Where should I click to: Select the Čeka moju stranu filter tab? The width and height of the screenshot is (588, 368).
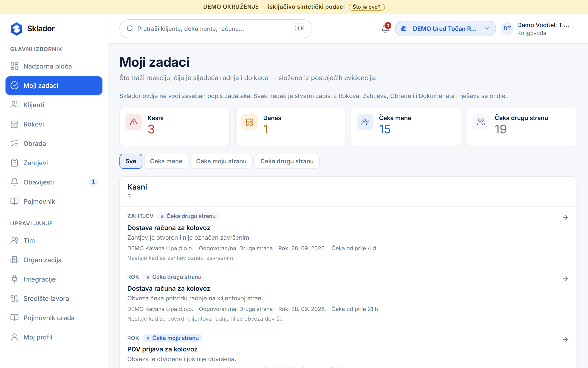click(221, 161)
